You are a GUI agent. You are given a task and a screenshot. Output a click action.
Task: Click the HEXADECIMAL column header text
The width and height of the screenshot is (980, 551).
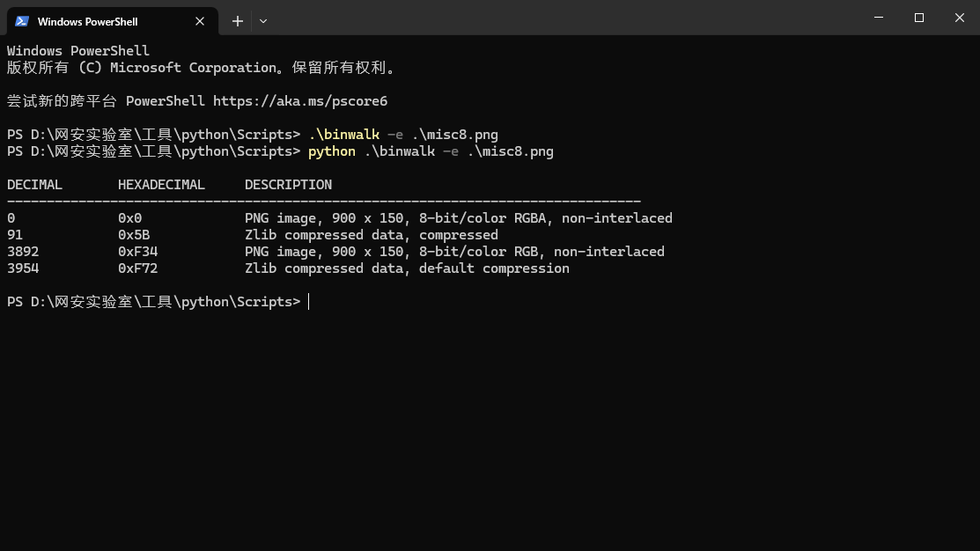(x=161, y=185)
